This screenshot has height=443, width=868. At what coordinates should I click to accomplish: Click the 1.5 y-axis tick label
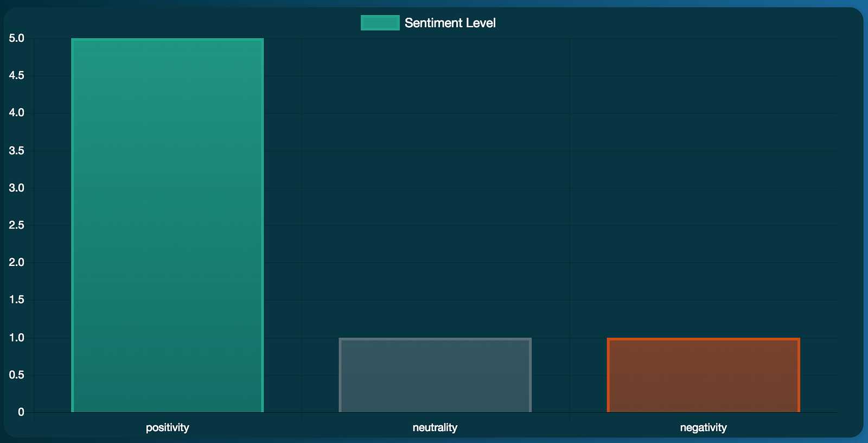(17, 300)
